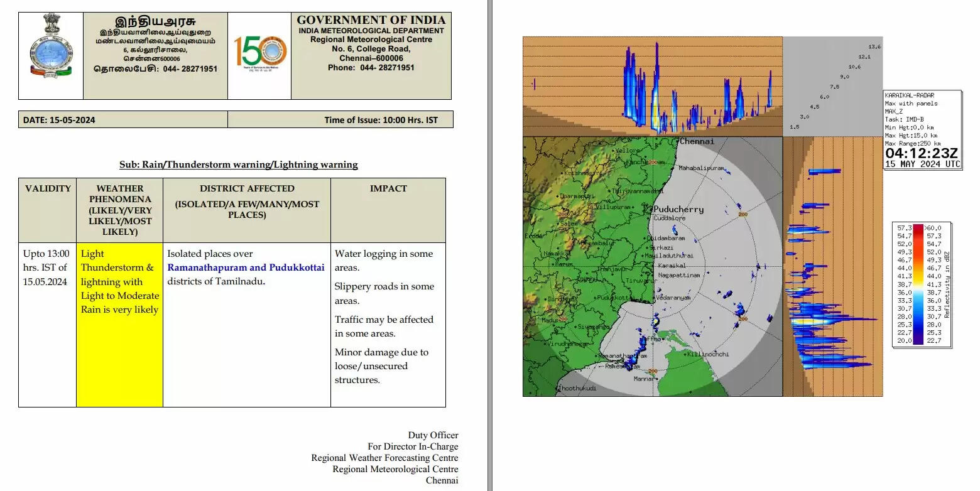Viewport: 980px width, 491px height.
Task: Click the Duty Officer signature text
Action: point(433,435)
